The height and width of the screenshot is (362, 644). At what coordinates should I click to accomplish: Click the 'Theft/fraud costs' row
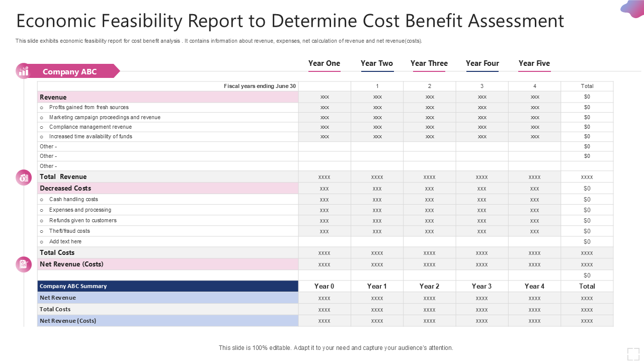(x=168, y=231)
